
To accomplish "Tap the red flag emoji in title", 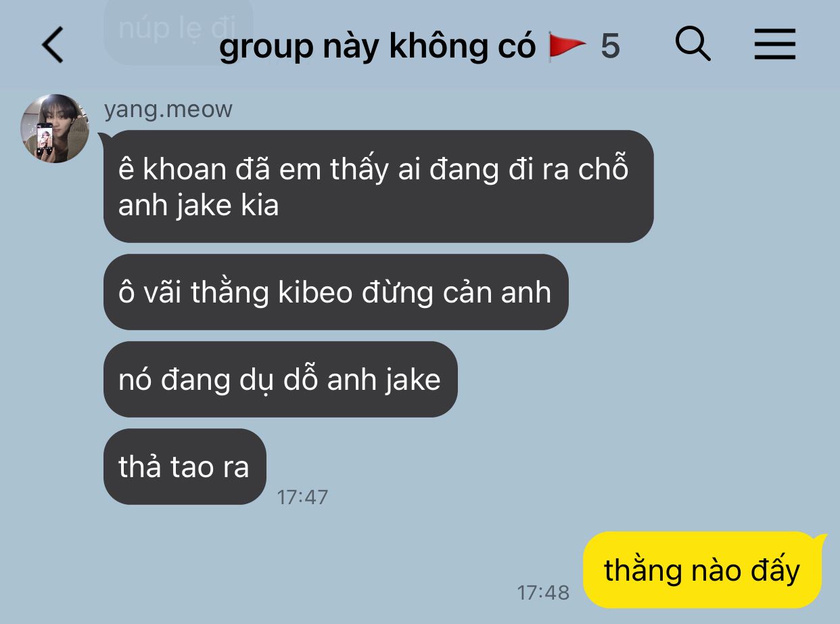I will tap(567, 46).
